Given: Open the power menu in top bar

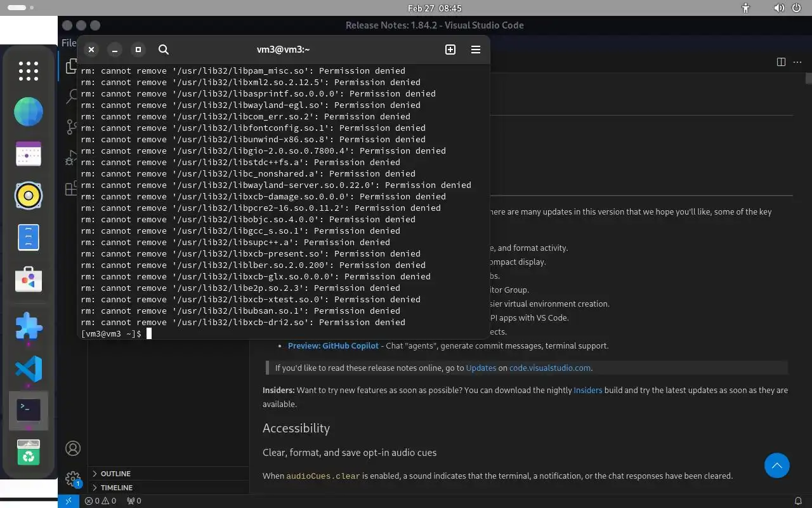Looking at the screenshot, I should [798, 8].
